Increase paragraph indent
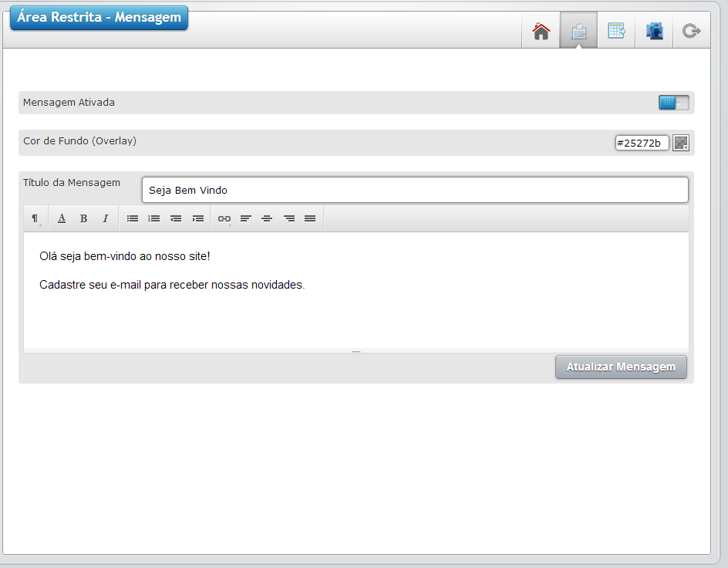Screen dimensions: 728x568 click(198, 218)
